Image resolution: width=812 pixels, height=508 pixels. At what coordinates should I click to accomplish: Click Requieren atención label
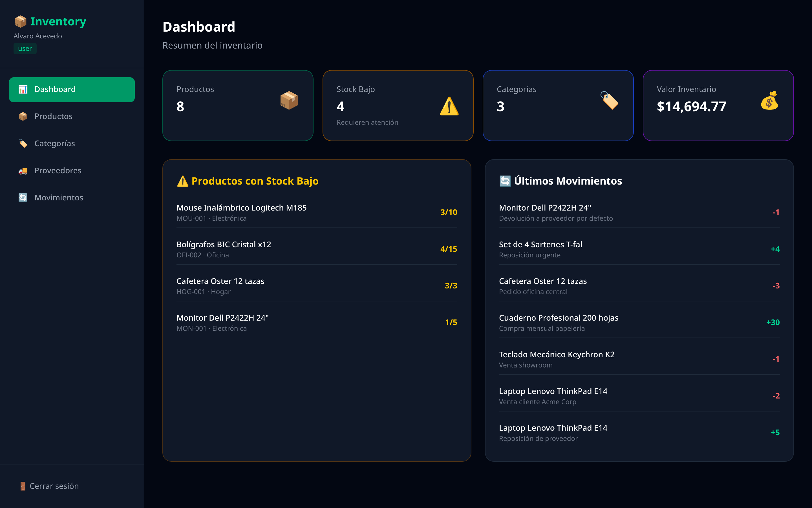pos(367,122)
